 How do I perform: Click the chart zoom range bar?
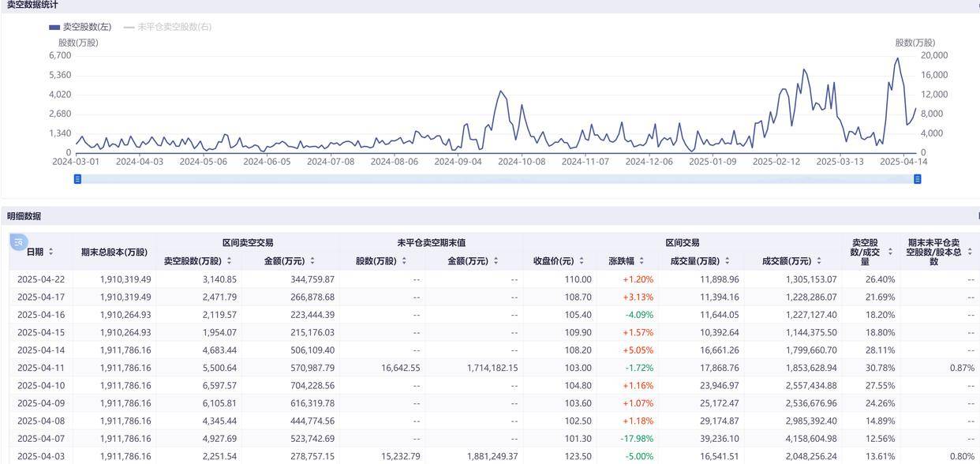point(497,179)
